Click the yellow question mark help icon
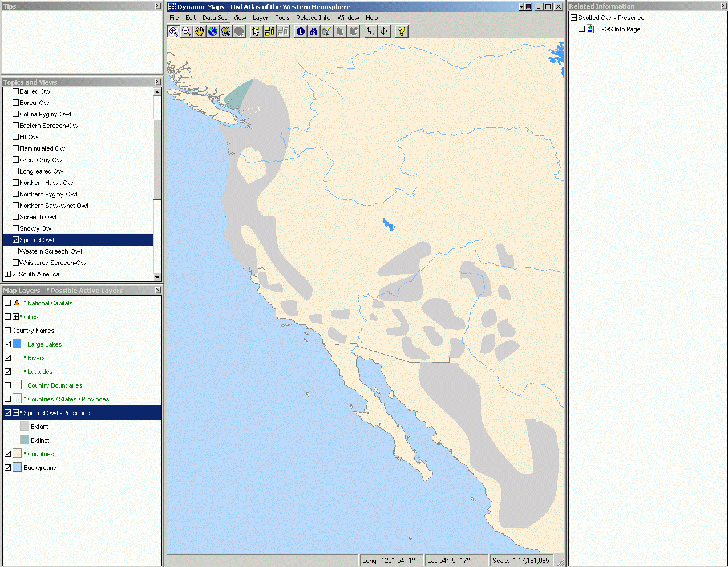Image resolution: width=728 pixels, height=567 pixels. [x=402, y=31]
